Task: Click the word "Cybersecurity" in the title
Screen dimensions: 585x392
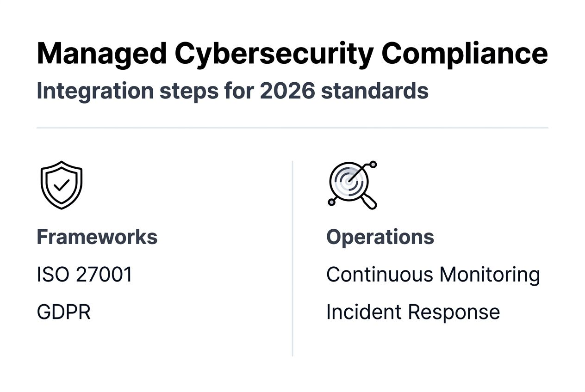Action: [x=274, y=54]
